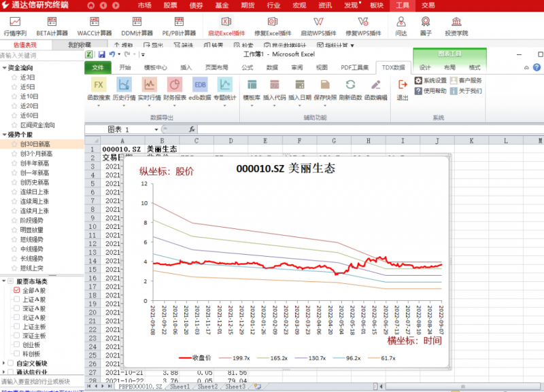The image size is (544, 392).
Task: Open the dropdown arrow below 专题统计
Action: click(225, 105)
